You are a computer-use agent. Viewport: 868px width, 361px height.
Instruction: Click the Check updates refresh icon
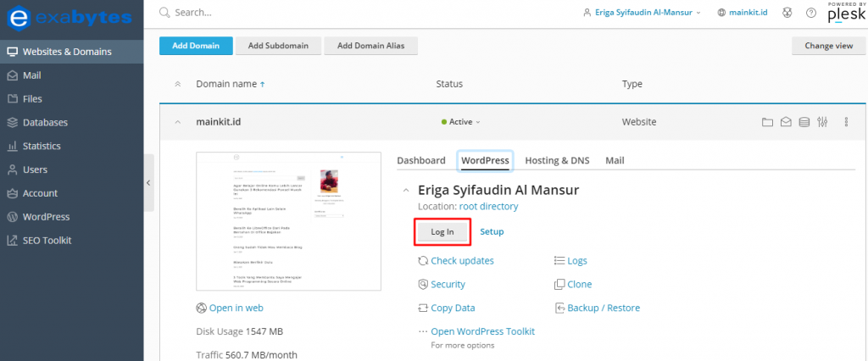[x=423, y=261]
